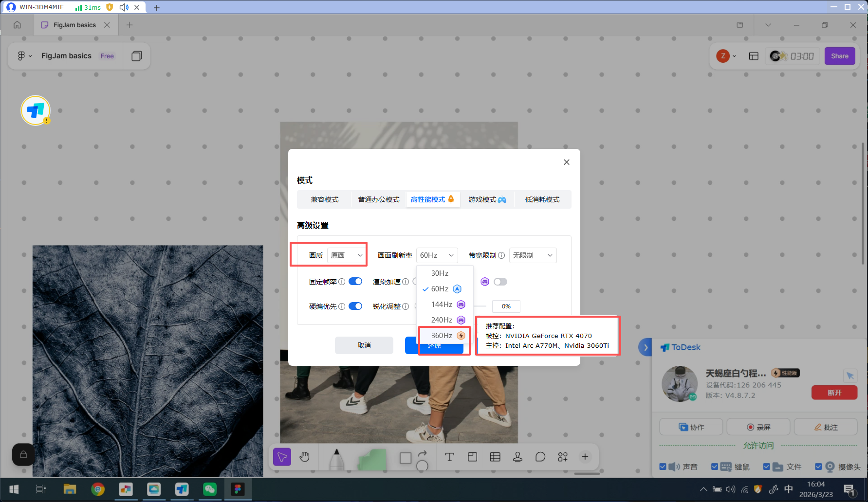Click the info icon next to 固定帧率
Image resolution: width=868 pixels, height=502 pixels.
coord(342,282)
